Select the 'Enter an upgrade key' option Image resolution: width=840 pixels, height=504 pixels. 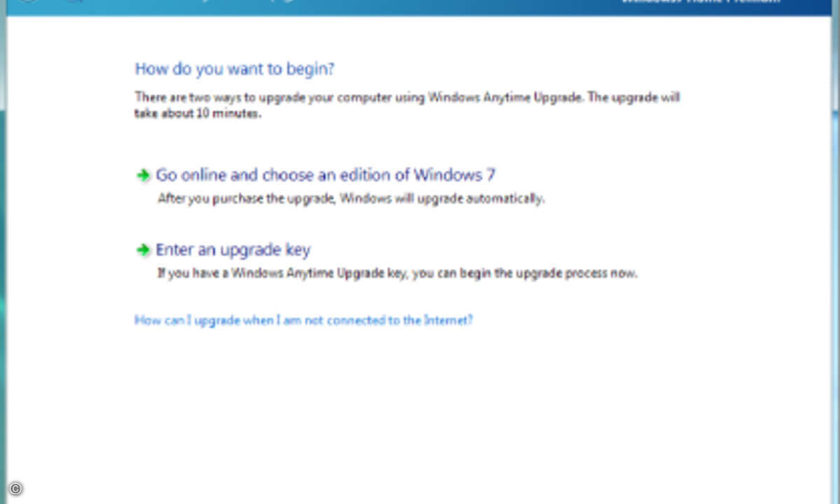(233, 250)
